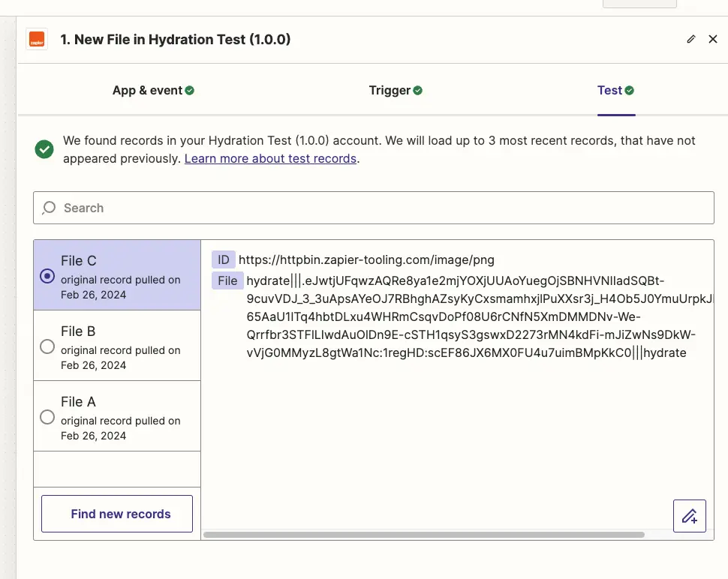Click the App & event green check badge
The height and width of the screenshot is (579, 728).
pos(189,91)
